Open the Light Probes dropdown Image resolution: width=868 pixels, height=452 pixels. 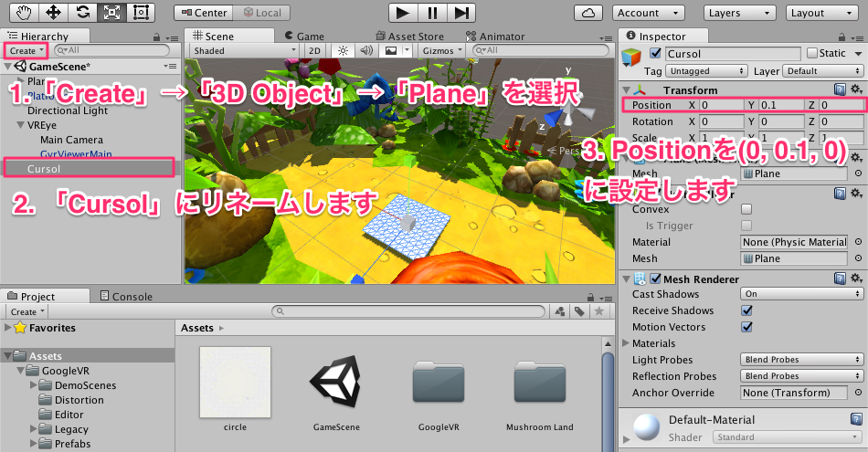[x=801, y=360]
